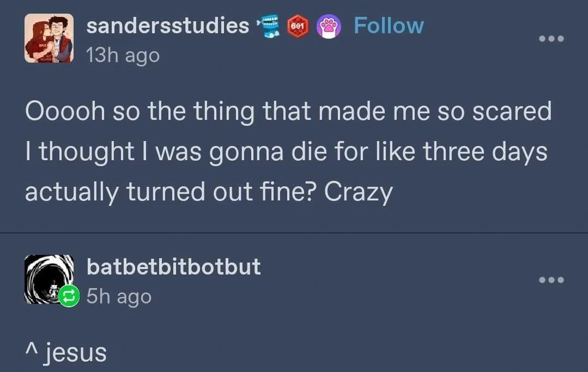Tap the green reblog indicator icon
This screenshot has width=588, height=372.
click(x=69, y=296)
